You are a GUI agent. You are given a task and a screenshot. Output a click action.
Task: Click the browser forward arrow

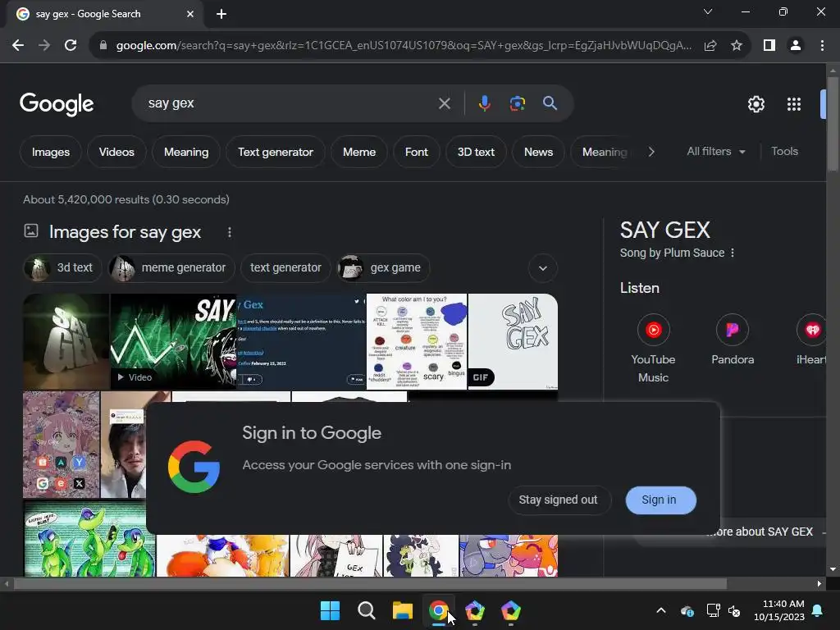(x=44, y=46)
